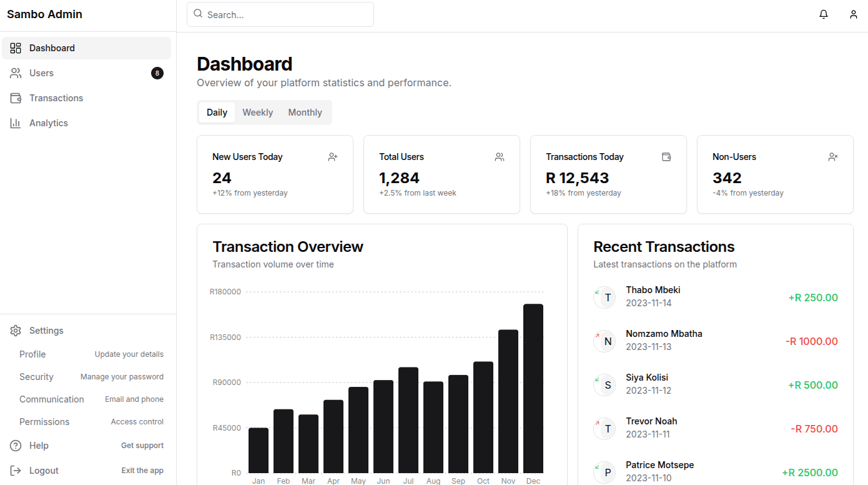This screenshot has height=485, width=868.
Task: Click the Logout arrow icon
Action: [16, 471]
